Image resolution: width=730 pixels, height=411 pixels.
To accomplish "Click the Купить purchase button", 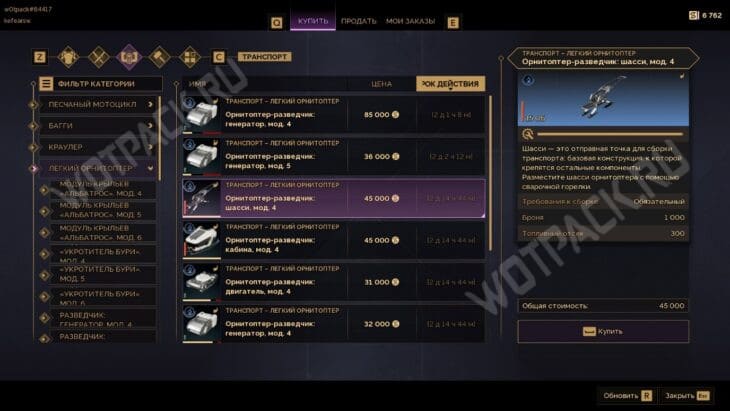I will 603,331.
